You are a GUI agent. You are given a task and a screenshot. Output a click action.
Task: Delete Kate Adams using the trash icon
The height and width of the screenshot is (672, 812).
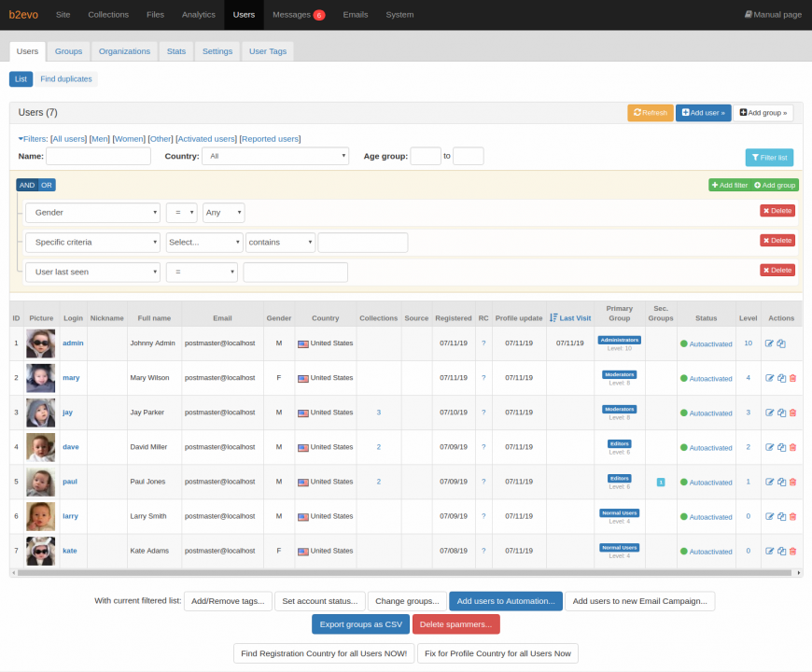[x=792, y=551]
